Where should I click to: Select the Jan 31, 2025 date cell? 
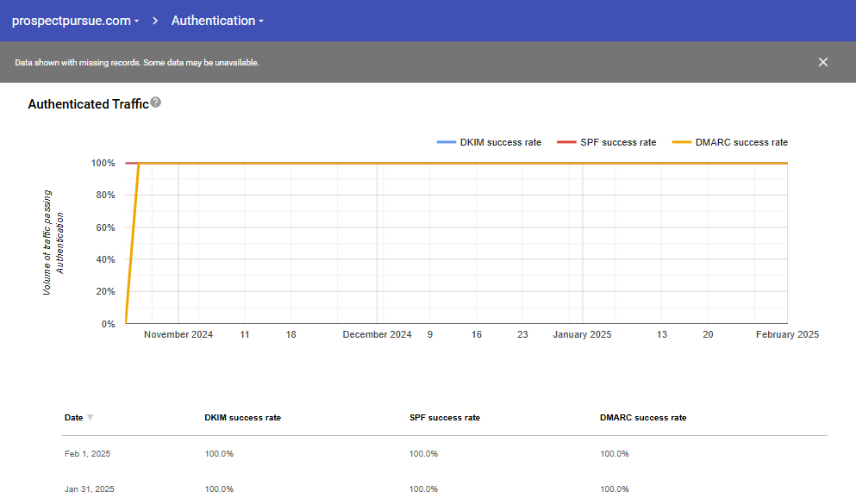pos(89,489)
